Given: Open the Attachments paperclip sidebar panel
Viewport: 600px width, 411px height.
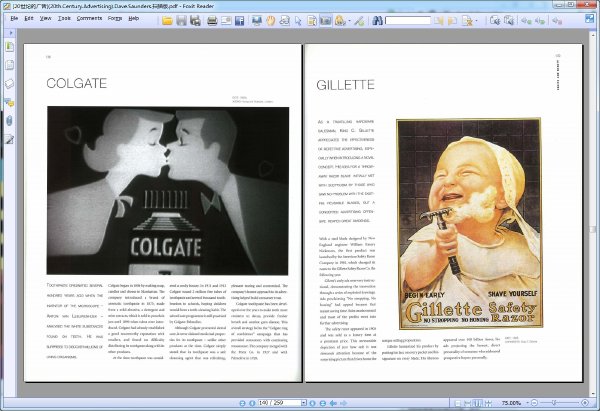Looking at the screenshot, I should (x=9, y=121).
